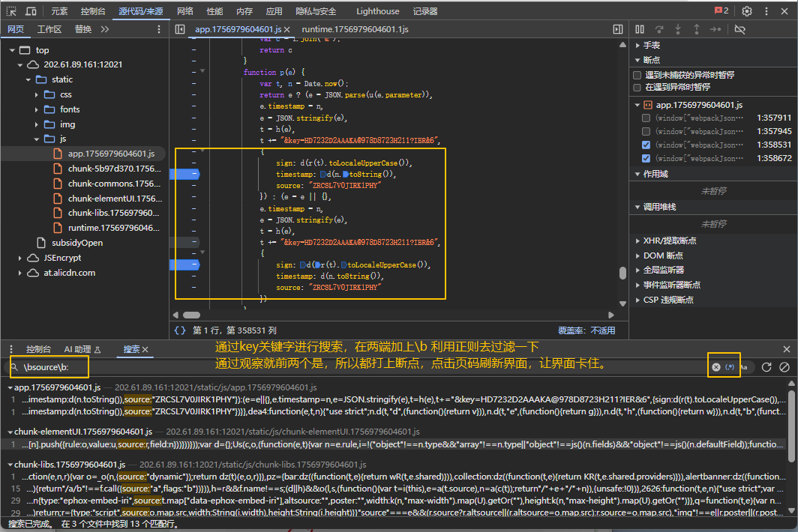
Task: Expand the css folder
Action: click(37, 94)
